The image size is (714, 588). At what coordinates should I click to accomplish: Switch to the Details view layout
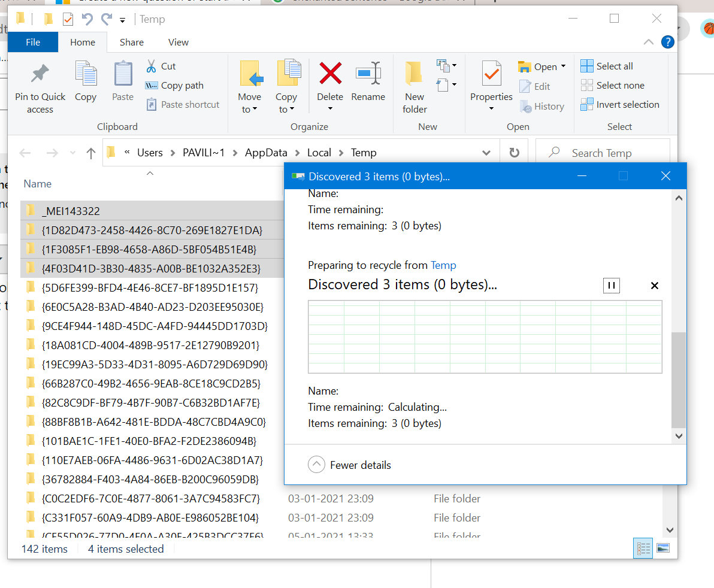pos(643,548)
